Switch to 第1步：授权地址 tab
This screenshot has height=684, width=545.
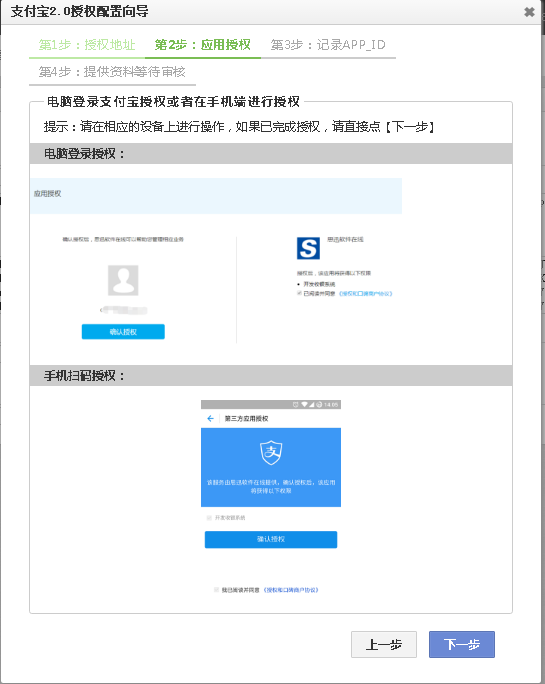click(x=87, y=45)
